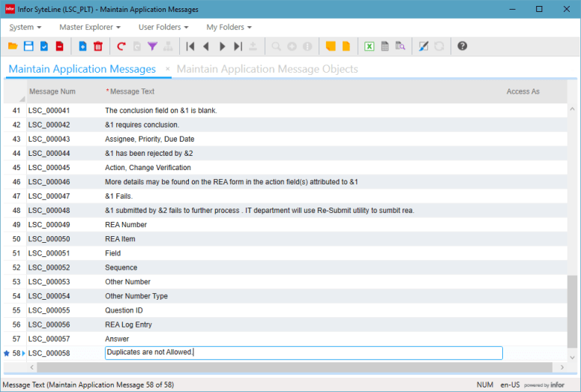The image size is (581, 392).
Task: Click the open folder toolbar icon
Action: (13, 46)
